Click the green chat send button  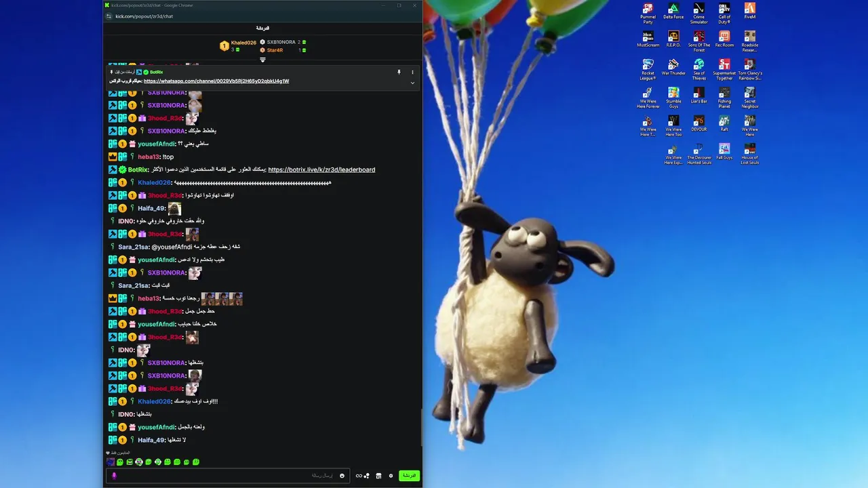[x=409, y=476]
